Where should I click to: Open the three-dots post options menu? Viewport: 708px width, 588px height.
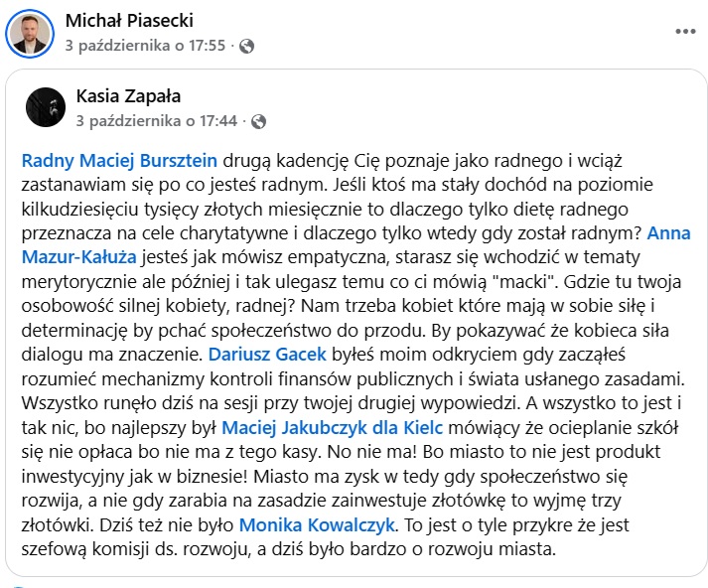685,31
